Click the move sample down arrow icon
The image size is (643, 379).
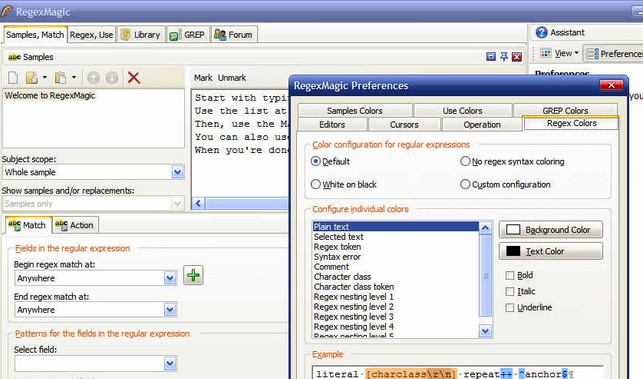pyautogui.click(x=112, y=78)
